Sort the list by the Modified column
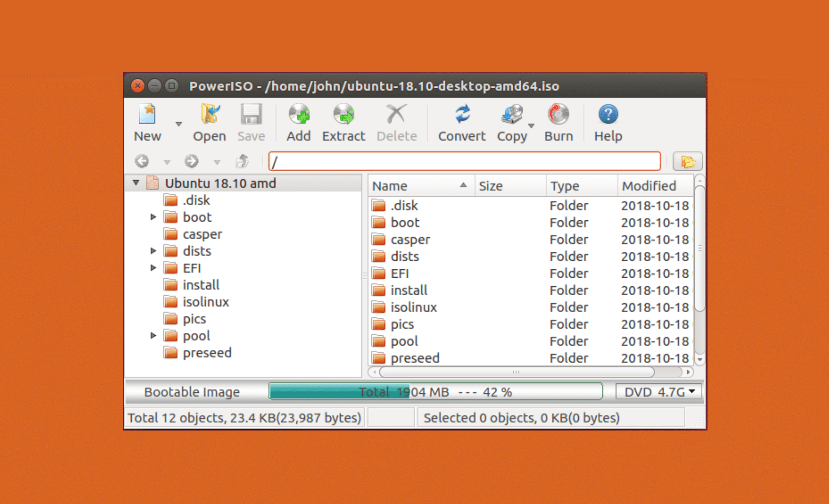The image size is (829, 504). (655, 186)
